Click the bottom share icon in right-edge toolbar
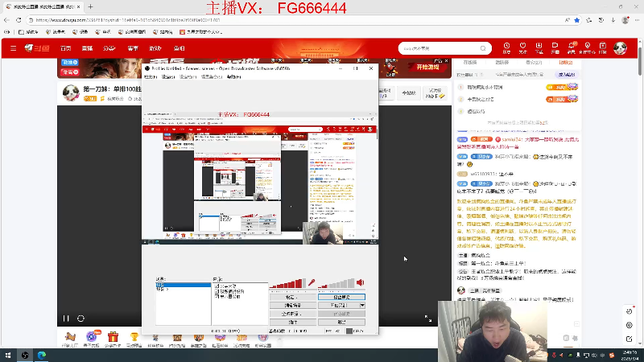644x362 pixels. tap(630, 339)
